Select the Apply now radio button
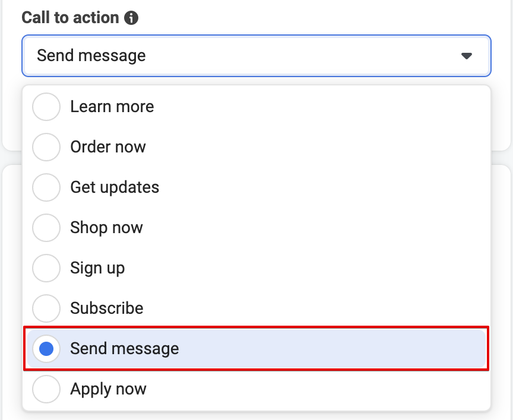 [46, 389]
